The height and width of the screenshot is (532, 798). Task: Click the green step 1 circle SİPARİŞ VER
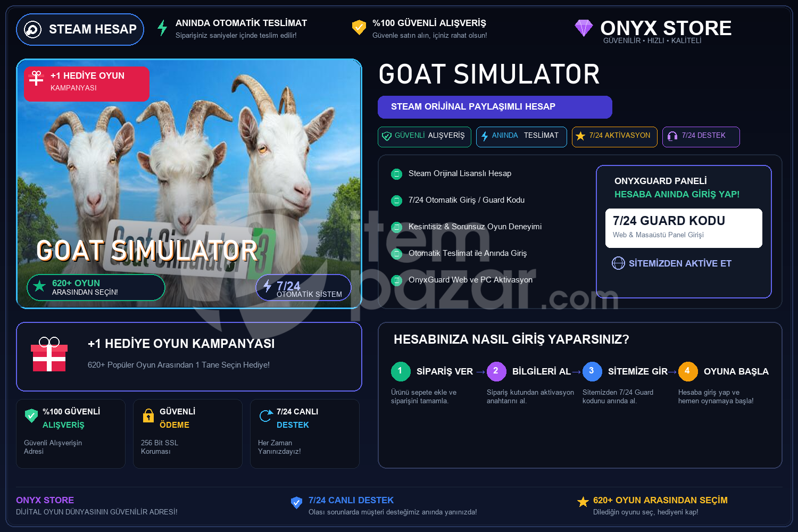pyautogui.click(x=401, y=371)
